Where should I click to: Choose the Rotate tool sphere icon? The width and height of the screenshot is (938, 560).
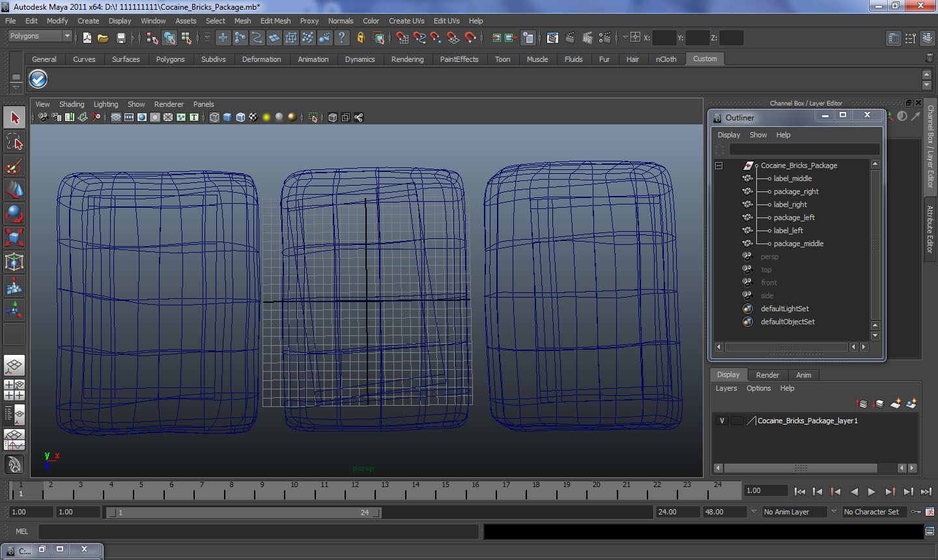click(x=14, y=214)
